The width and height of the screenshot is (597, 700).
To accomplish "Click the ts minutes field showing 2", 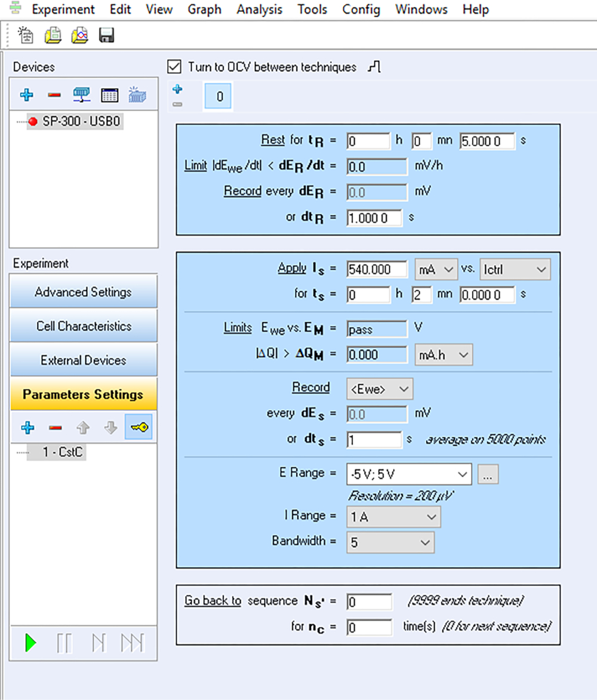I will [421, 295].
